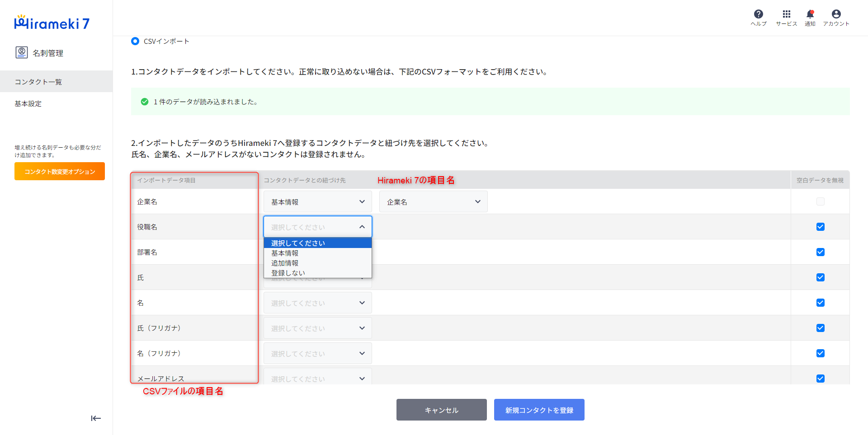
Task: Toggle ignore-blank checkbox for 名 row
Action: tap(821, 303)
